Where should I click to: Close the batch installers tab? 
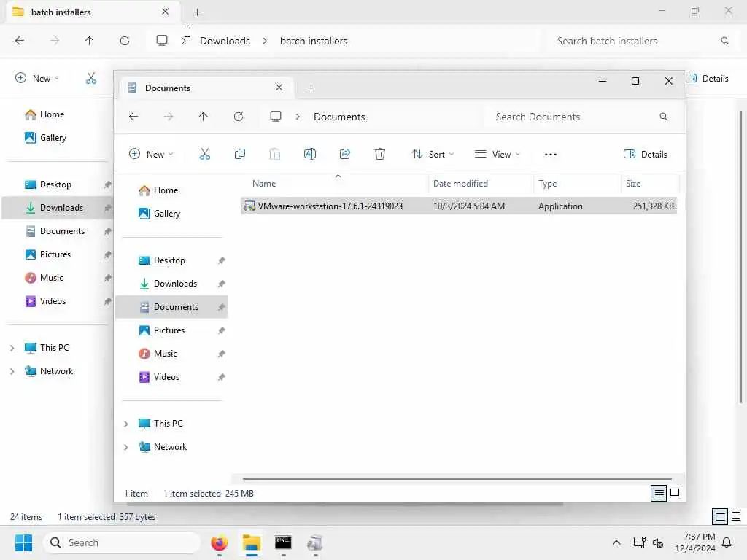pos(165,12)
